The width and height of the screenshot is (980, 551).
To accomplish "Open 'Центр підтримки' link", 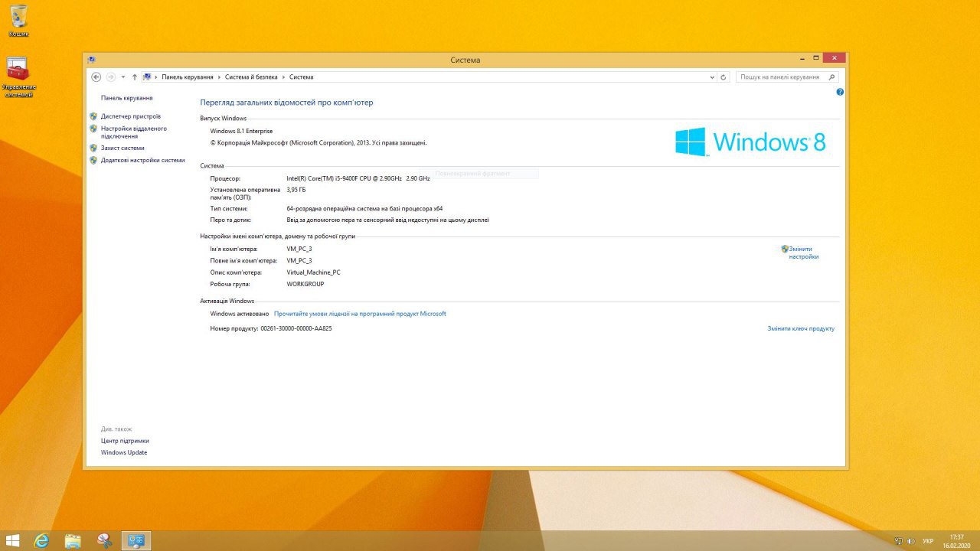I will tap(125, 441).
